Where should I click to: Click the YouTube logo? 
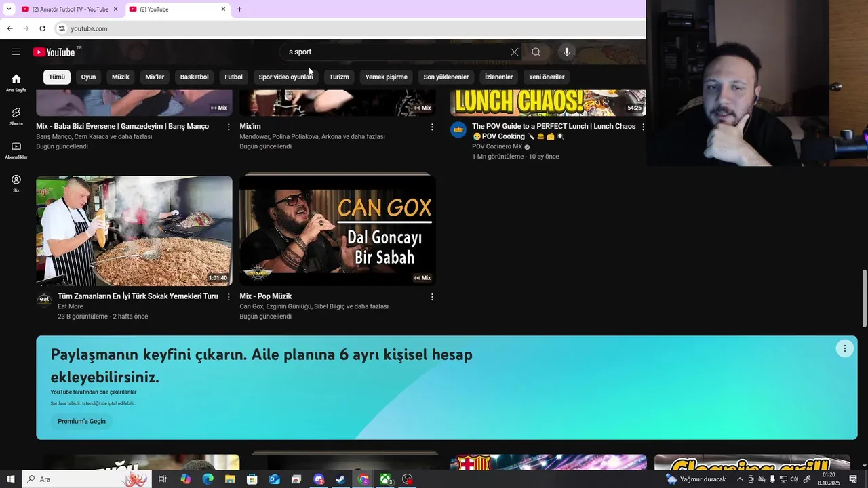click(x=54, y=52)
